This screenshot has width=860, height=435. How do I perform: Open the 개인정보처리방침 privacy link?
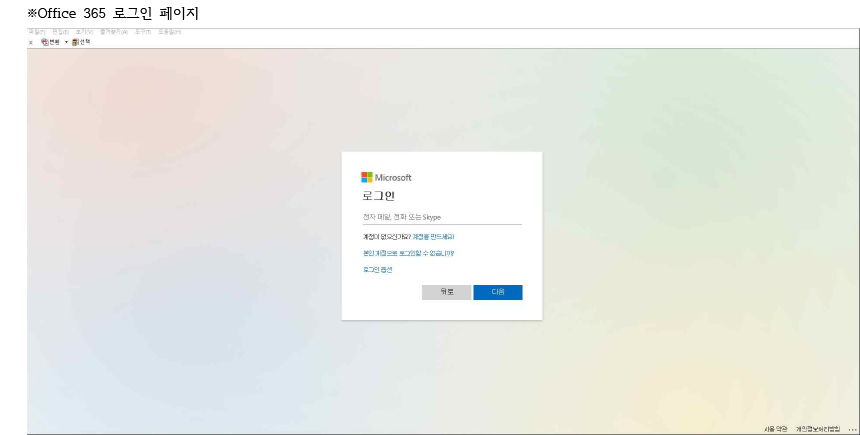click(818, 429)
